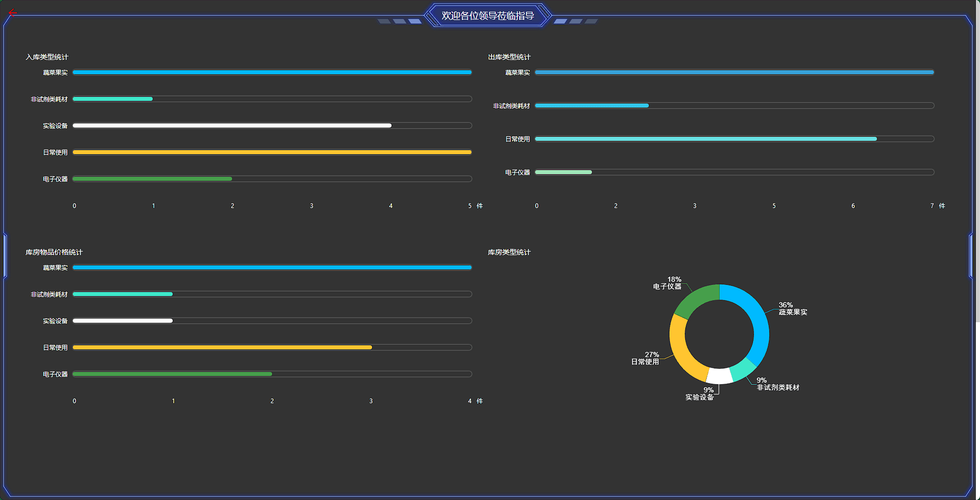
Task: Select the 蔬菜果实 bar in 入库类型统计
Action: coord(272,72)
